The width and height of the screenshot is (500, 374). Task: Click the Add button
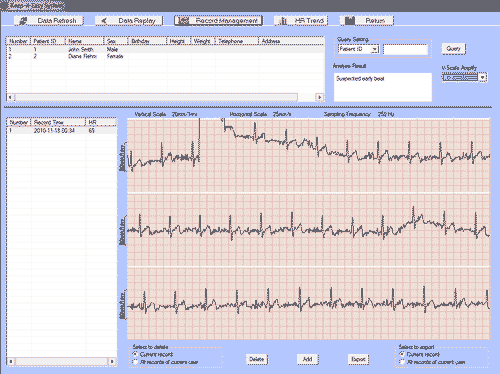(x=307, y=359)
